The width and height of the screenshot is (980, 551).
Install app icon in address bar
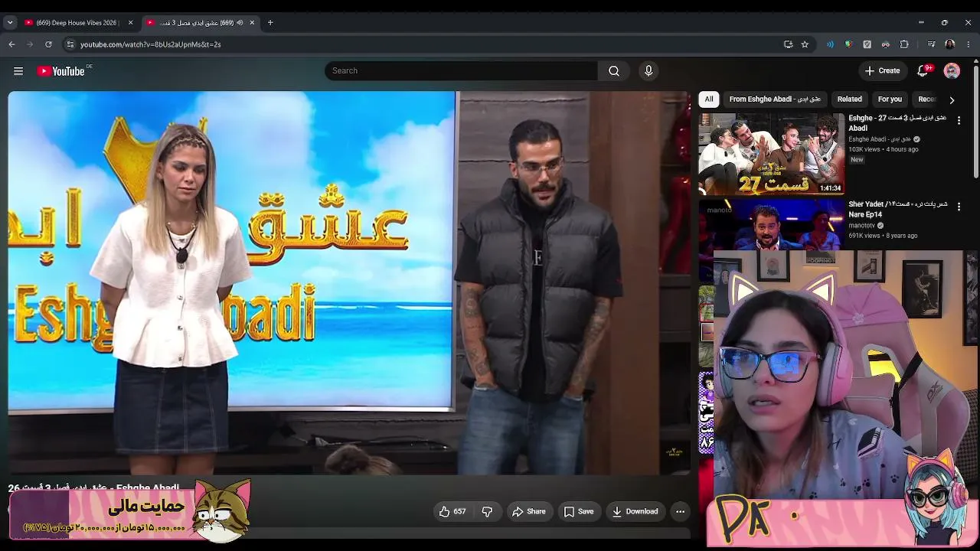(x=788, y=44)
